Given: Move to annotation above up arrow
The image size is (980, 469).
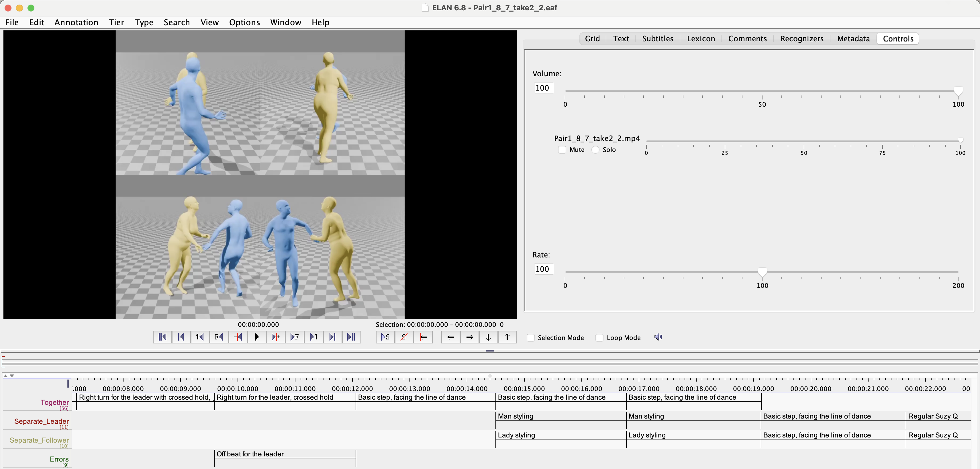Looking at the screenshot, I should click(x=507, y=337).
